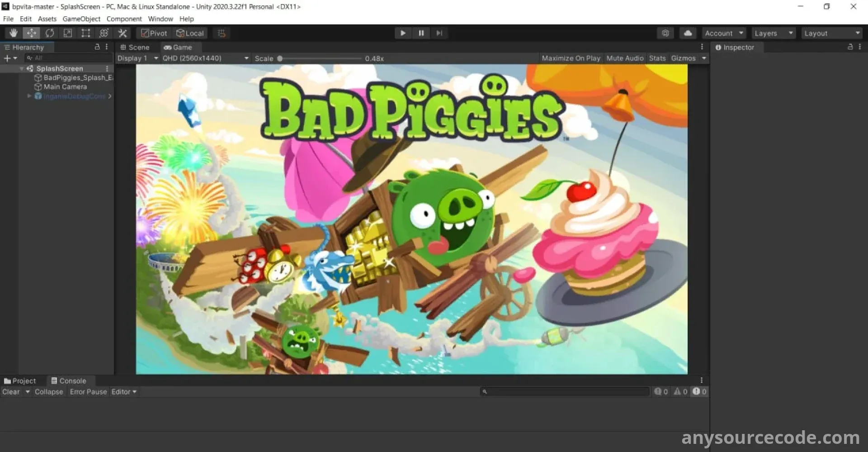Open the Layers dropdown

(x=773, y=33)
